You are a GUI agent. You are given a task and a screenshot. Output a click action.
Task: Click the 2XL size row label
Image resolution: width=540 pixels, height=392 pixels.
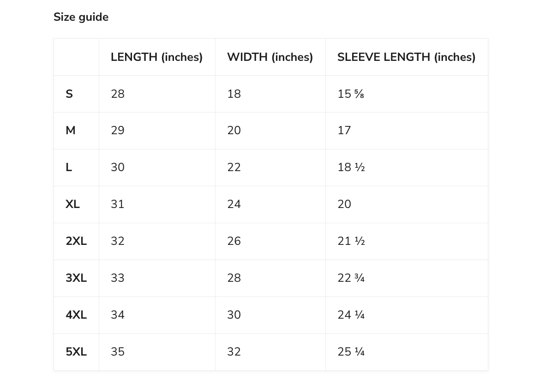[76, 241]
